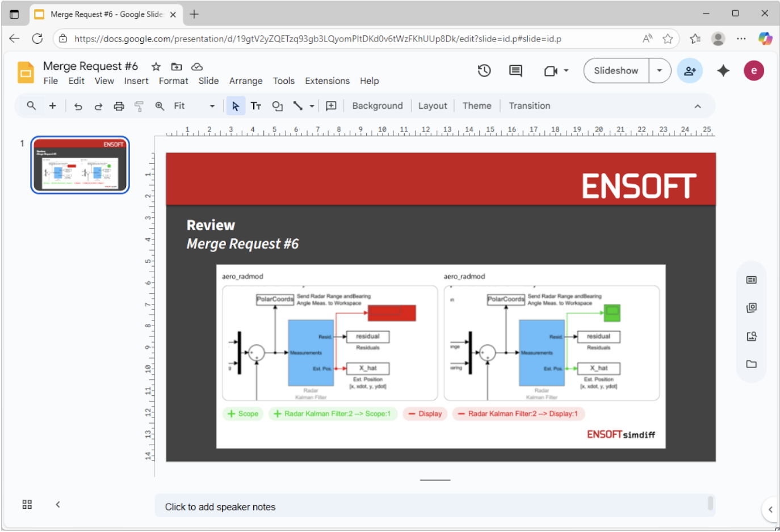Viewport: 780px width, 532px height.
Task: Go back in the browser
Action: [x=14, y=39]
